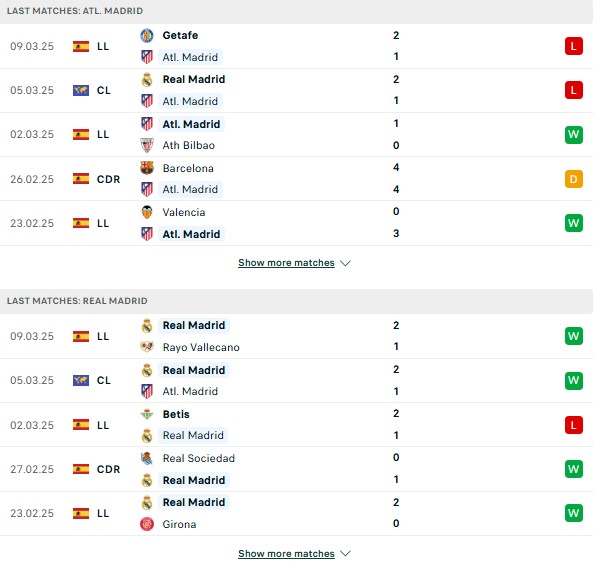Click the red L badge for the Getafe match
The height and width of the screenshot is (568, 594).
tap(574, 46)
